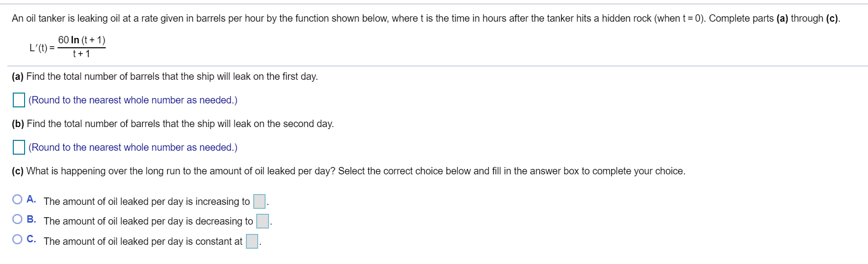Click the formula denominator "t + 1"

point(81,54)
